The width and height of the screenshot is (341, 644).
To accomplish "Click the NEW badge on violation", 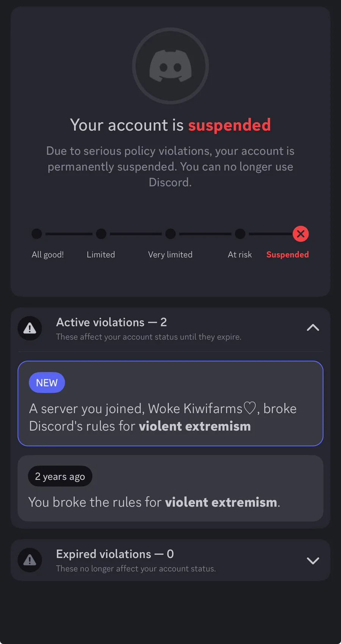I will (x=47, y=383).
